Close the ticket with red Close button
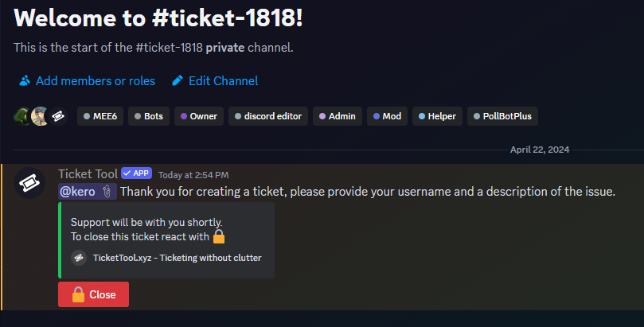The height and width of the screenshot is (327, 644). (93, 294)
